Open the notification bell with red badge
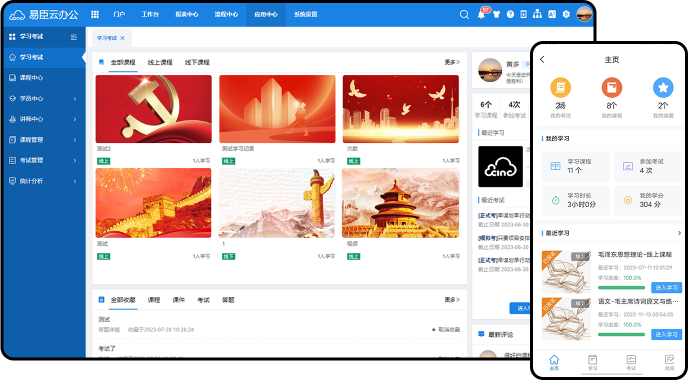 [x=482, y=14]
